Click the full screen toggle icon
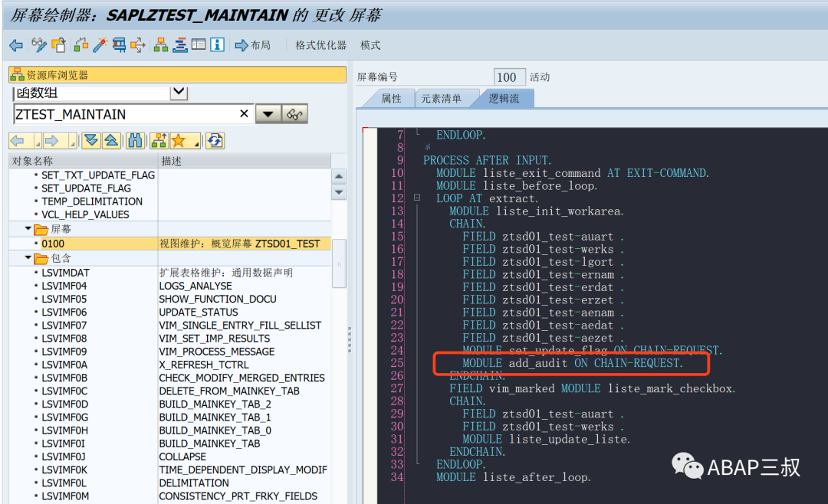 (199, 45)
